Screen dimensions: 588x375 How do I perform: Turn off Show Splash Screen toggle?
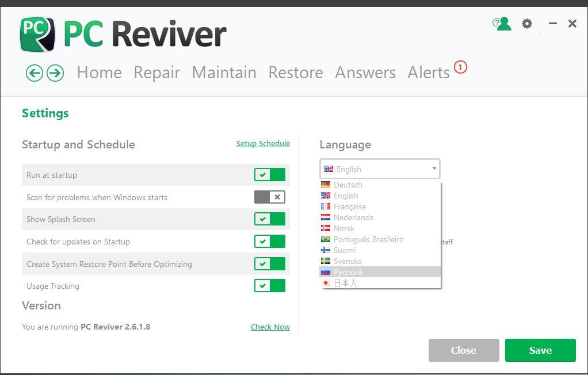[x=270, y=219]
